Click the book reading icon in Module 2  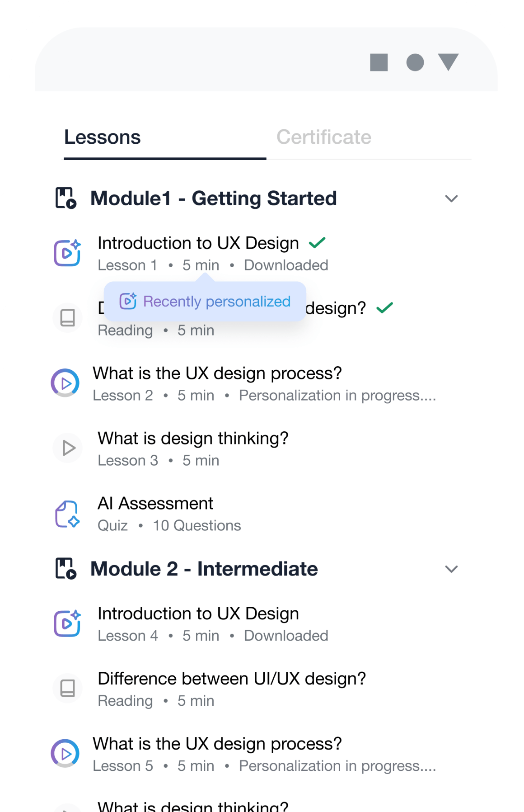click(67, 688)
